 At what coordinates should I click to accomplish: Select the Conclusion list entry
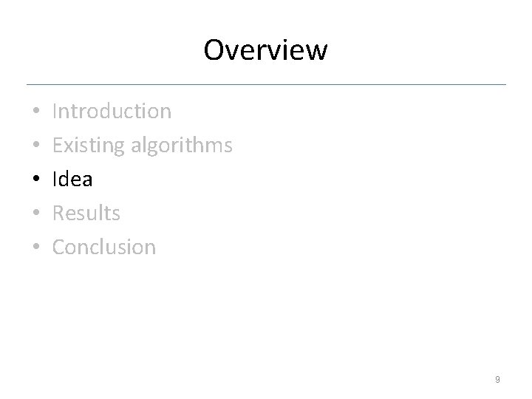click(104, 247)
